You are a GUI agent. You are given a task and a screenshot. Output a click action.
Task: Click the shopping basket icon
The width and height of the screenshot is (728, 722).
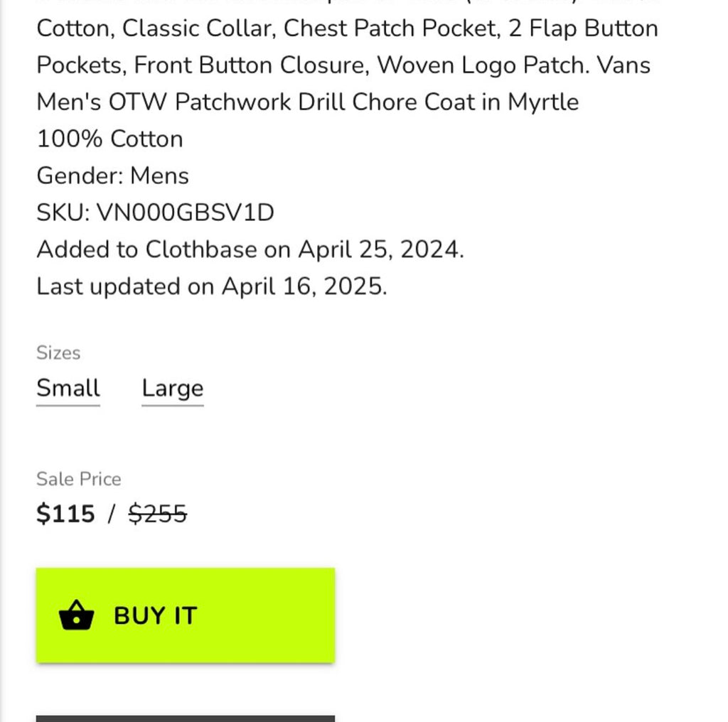pyautogui.click(x=76, y=615)
